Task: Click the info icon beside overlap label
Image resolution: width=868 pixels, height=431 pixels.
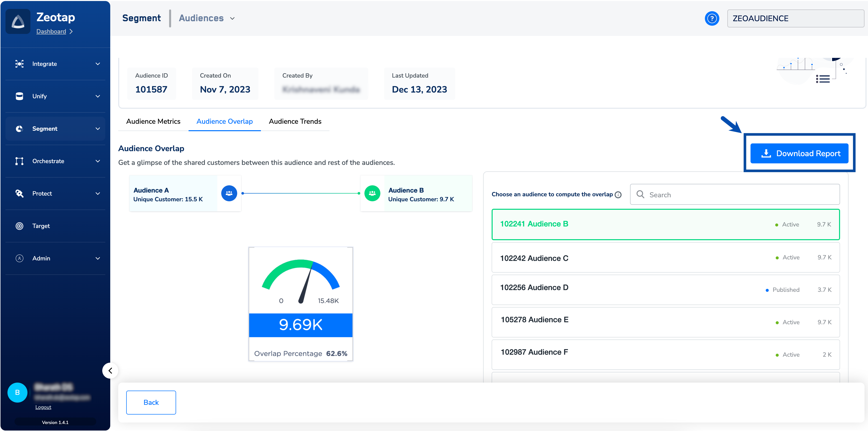Action: click(x=618, y=195)
